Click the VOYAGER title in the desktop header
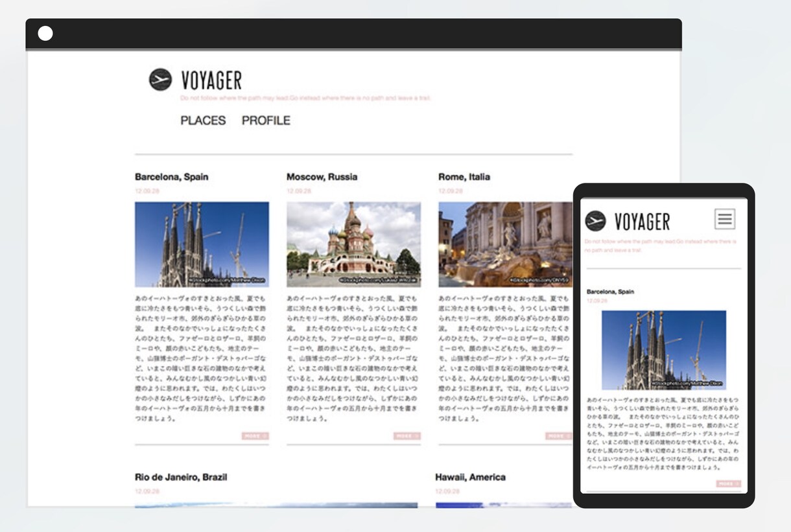 (x=211, y=80)
